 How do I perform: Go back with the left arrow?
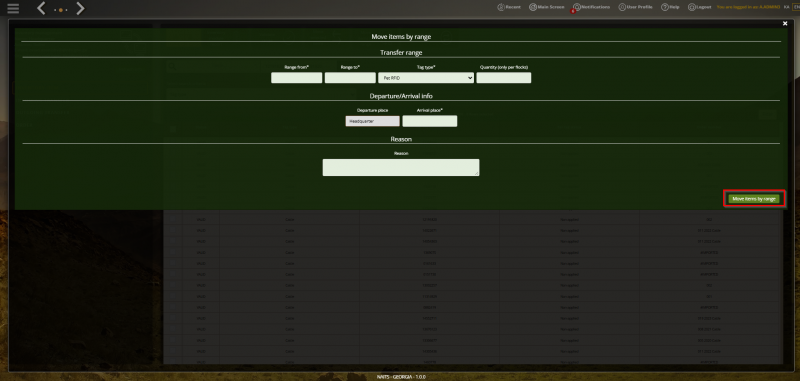point(41,8)
